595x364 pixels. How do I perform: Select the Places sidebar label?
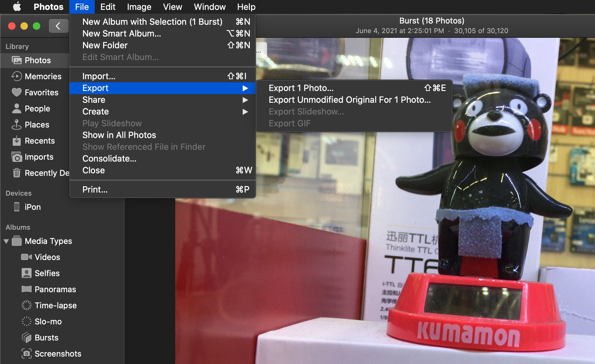(x=37, y=124)
